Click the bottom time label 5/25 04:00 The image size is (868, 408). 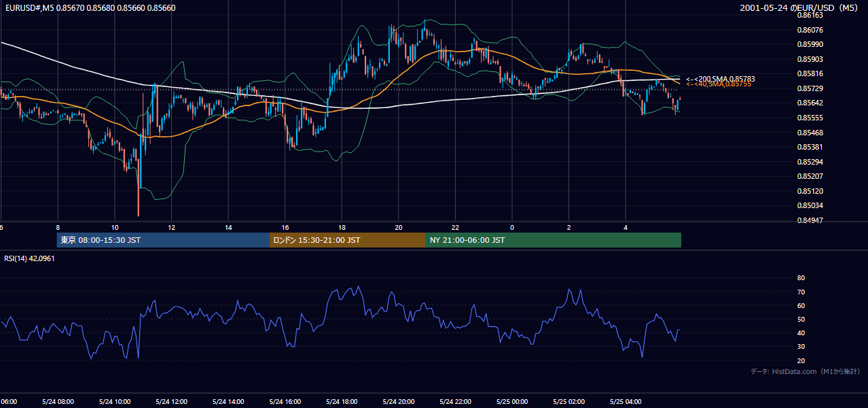pyautogui.click(x=626, y=401)
